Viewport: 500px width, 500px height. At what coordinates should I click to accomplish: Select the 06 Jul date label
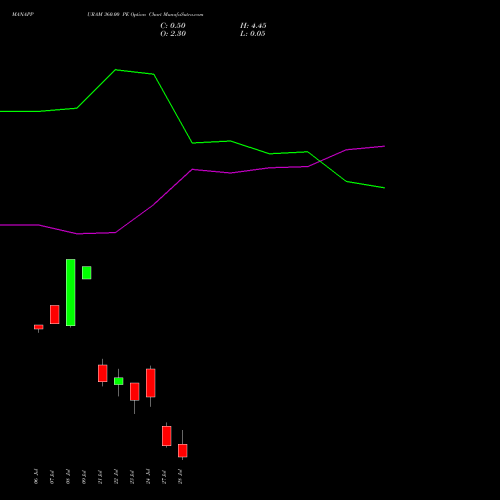pyautogui.click(x=36, y=476)
